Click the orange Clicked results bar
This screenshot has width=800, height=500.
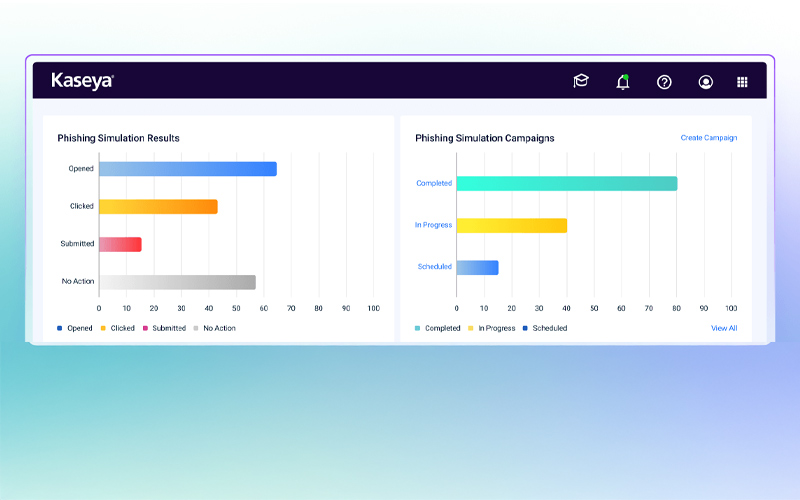[x=158, y=206]
